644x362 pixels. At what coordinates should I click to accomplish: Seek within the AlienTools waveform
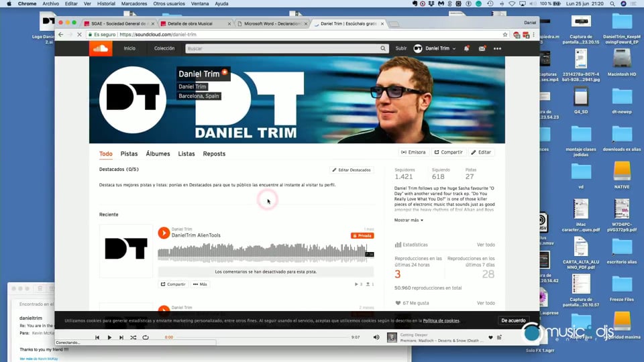266,253
